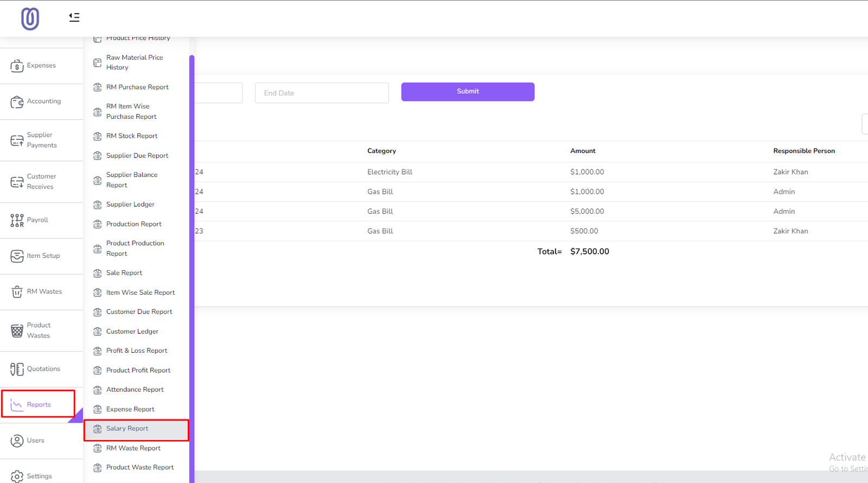This screenshot has width=868, height=483.
Task: Click the Product Wastes basket icon
Action: pyautogui.click(x=17, y=331)
